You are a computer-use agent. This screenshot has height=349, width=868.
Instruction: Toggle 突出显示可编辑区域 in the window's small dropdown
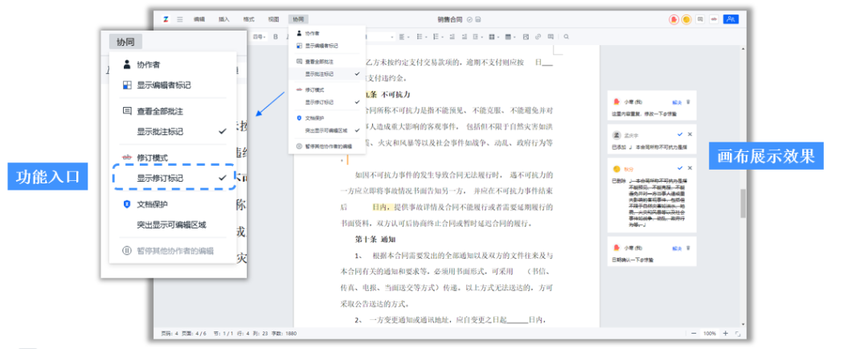pyautogui.click(x=326, y=131)
